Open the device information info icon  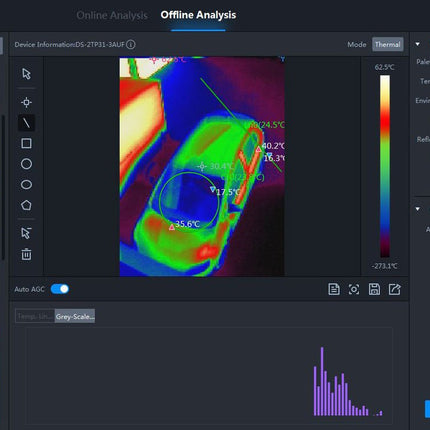tap(131, 44)
